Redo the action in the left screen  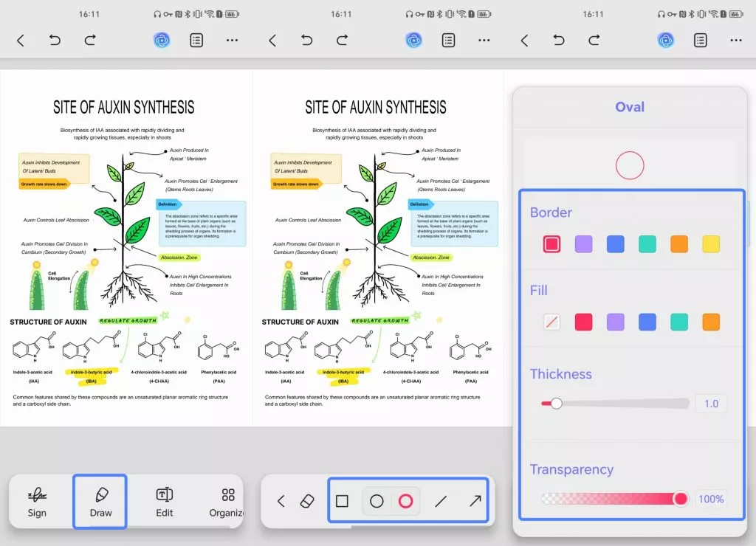click(x=90, y=40)
